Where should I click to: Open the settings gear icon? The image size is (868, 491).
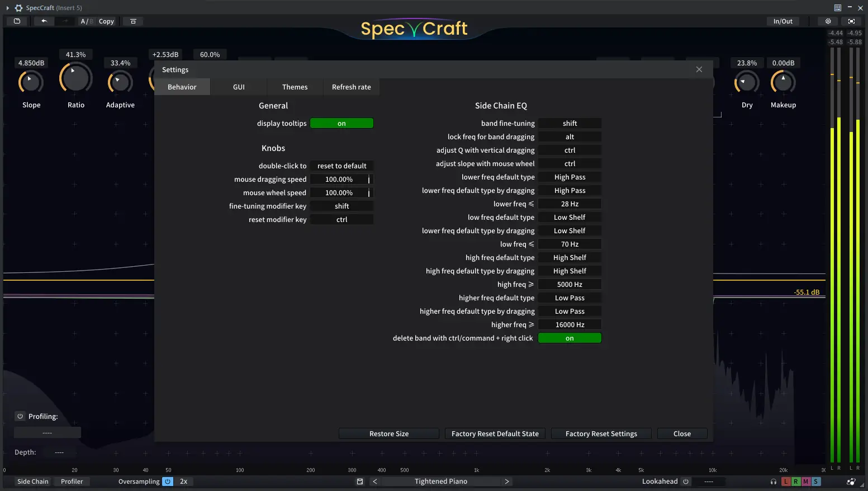828,21
